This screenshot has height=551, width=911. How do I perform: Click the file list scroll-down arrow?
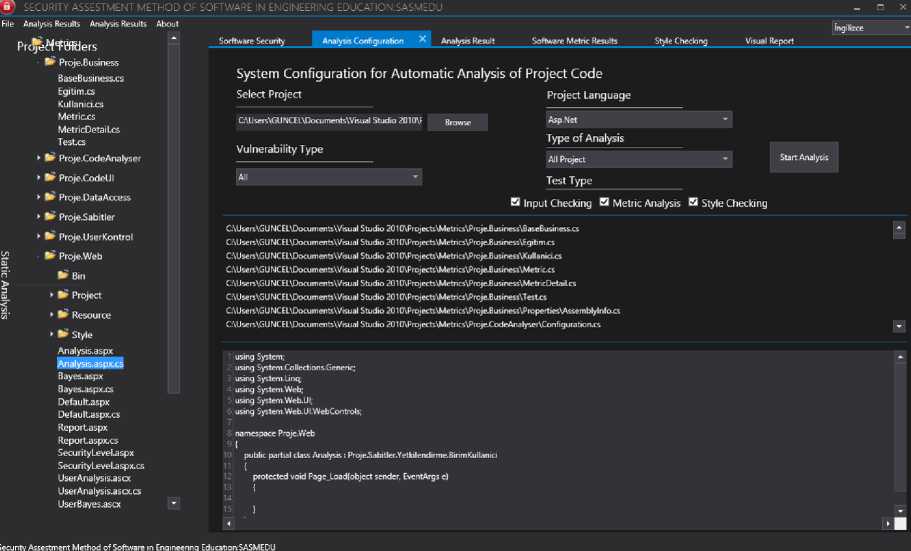point(898,326)
